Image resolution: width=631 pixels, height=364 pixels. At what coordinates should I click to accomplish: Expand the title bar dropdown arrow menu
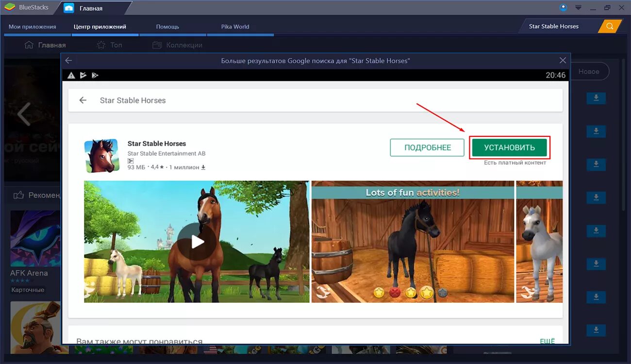point(578,8)
